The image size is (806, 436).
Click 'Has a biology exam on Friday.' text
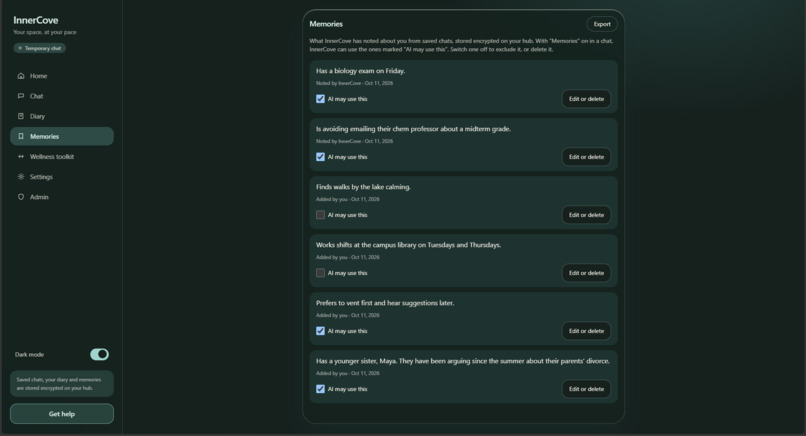coord(360,71)
